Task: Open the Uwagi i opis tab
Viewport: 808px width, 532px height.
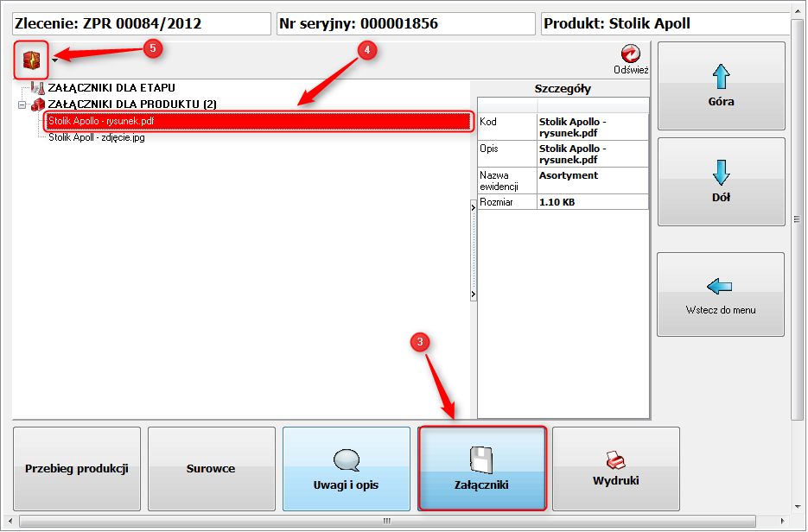Action: pyautogui.click(x=347, y=469)
